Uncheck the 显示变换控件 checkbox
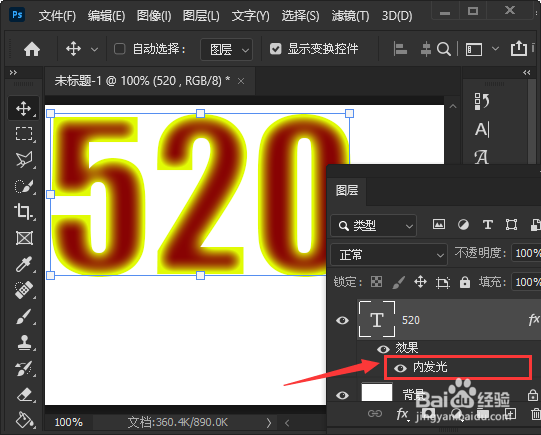 [275, 49]
